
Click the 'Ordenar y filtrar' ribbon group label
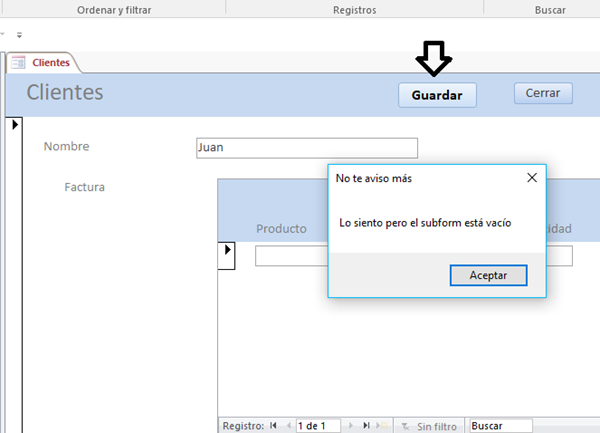(114, 10)
